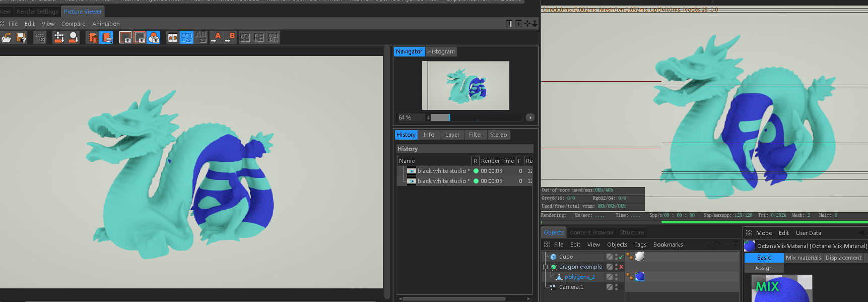Click the second frame display icon
The image size is (868, 302).
click(x=140, y=38)
